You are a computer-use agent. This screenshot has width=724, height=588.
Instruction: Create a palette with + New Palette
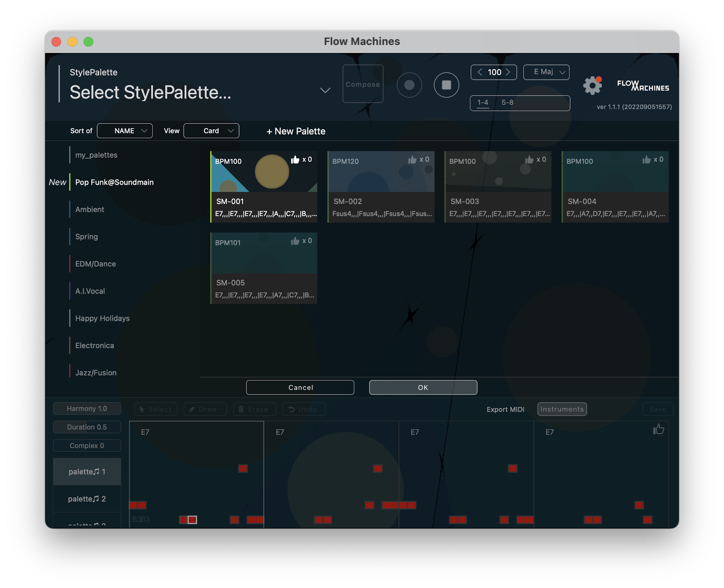point(296,131)
